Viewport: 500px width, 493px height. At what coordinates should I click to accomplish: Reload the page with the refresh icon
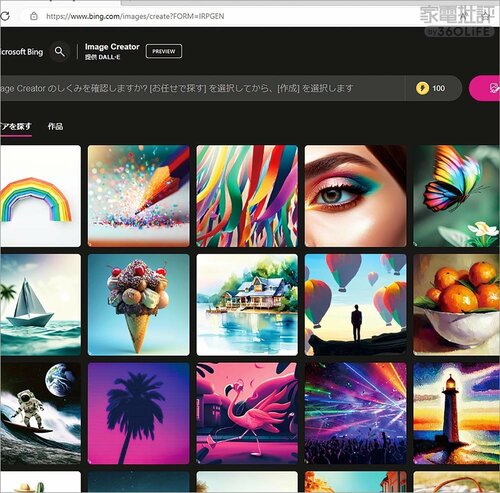click(5, 16)
